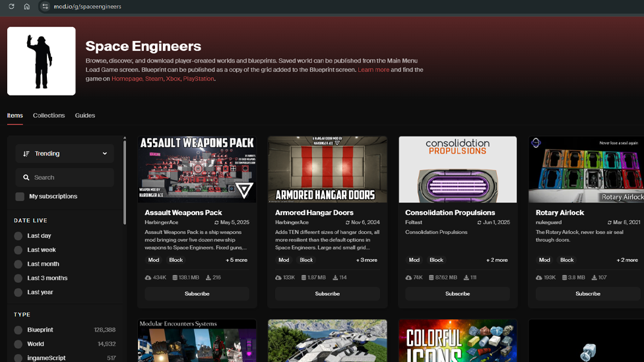The height and width of the screenshot is (362, 644).
Task: Open the Trending sort dropdown
Action: tap(65, 154)
